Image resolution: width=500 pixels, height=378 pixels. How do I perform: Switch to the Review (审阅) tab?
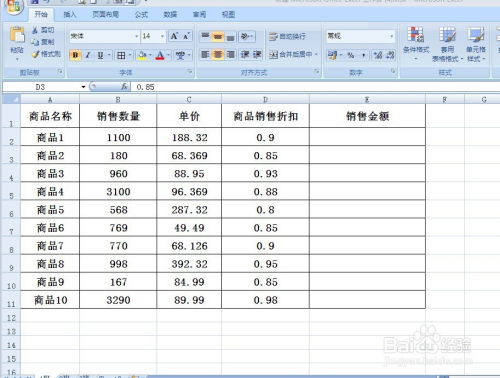coord(199,14)
